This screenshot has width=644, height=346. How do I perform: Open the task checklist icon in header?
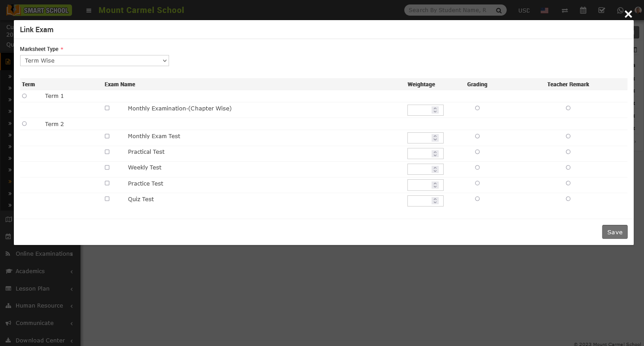[602, 10]
